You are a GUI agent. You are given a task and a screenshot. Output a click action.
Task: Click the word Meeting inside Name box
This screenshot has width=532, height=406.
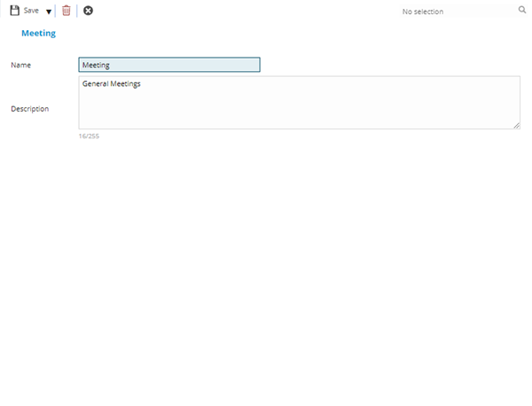point(95,65)
